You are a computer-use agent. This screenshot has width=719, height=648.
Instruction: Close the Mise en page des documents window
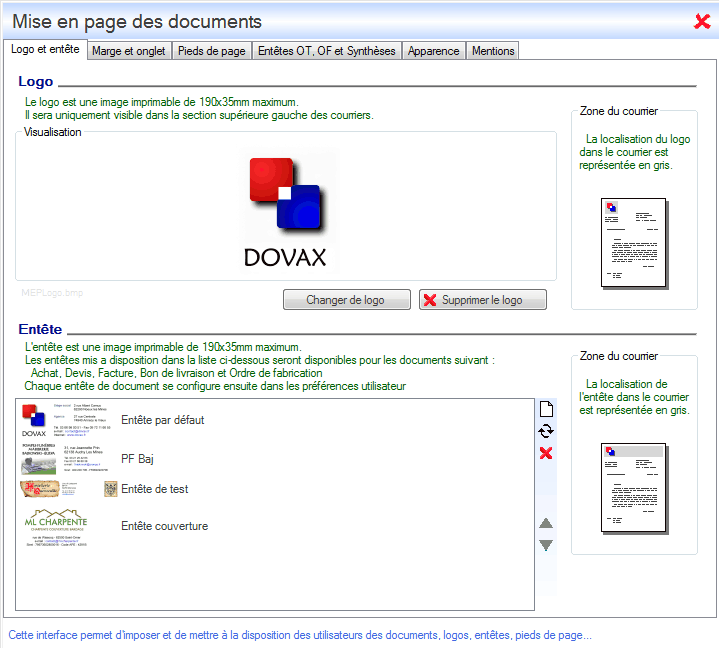coord(702,21)
